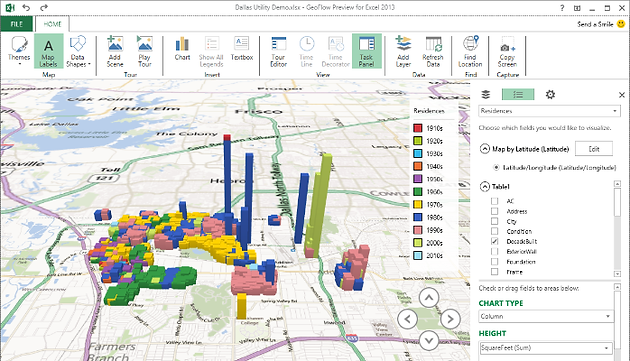Viewport: 630px width, 361px height.
Task: Uncheck the DecadeBuilt field checkbox
Action: tap(495, 241)
